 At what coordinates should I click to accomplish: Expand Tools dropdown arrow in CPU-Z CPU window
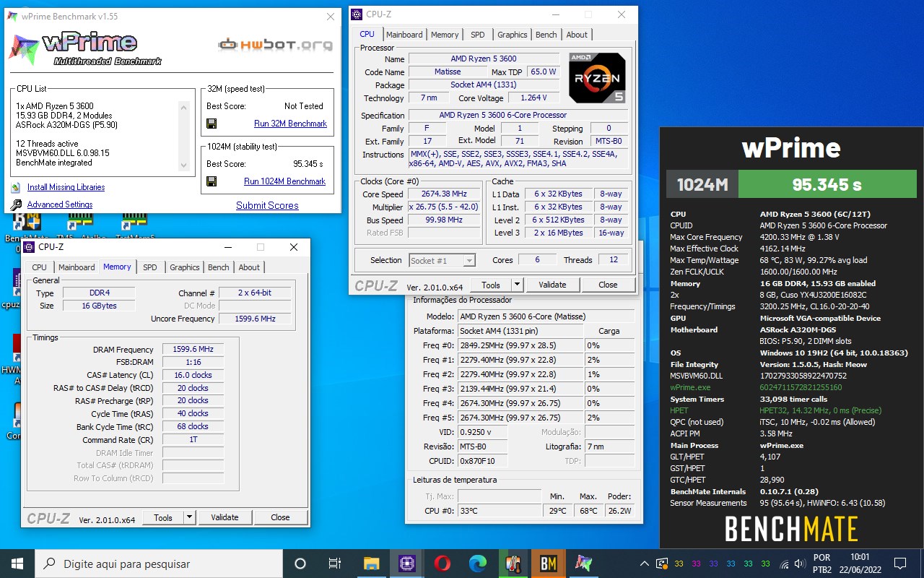click(x=517, y=285)
